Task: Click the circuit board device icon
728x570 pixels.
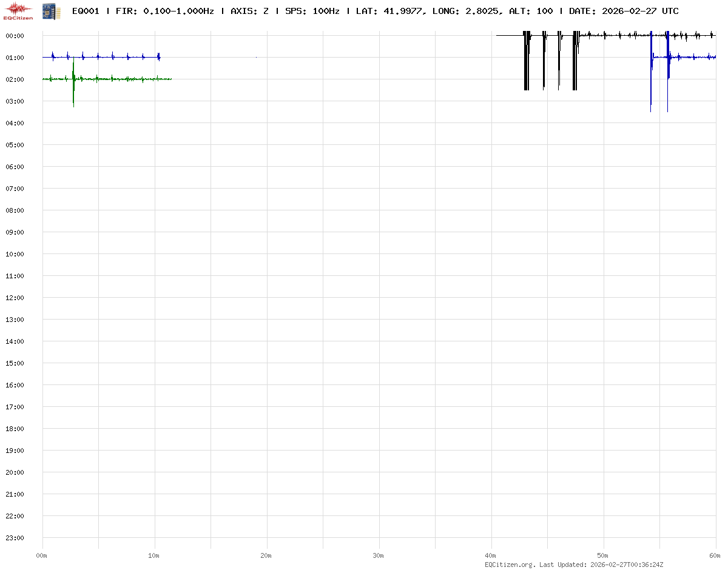Action: [51, 11]
